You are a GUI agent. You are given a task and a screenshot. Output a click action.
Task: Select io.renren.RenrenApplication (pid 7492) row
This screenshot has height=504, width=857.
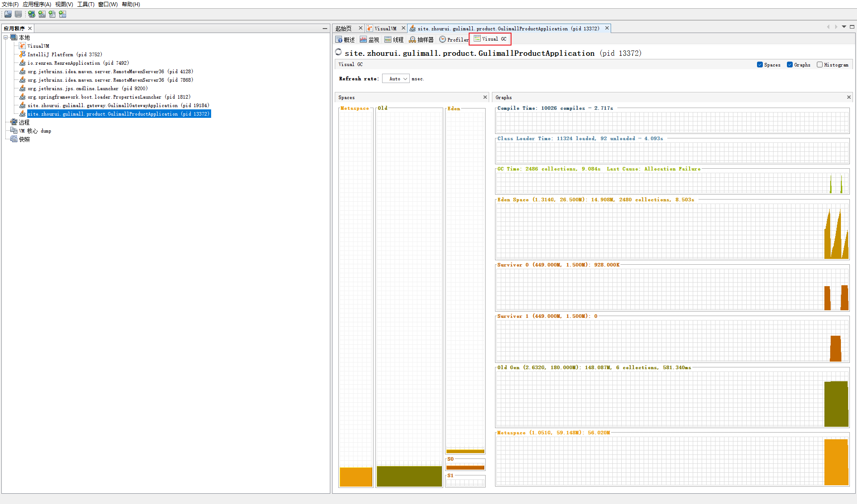[x=78, y=63]
